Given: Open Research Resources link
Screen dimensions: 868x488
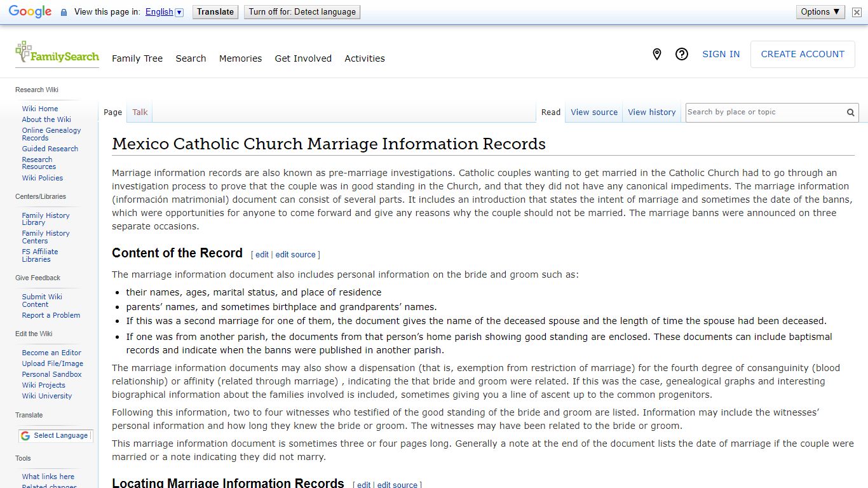Looking at the screenshot, I should pyautogui.click(x=39, y=163).
